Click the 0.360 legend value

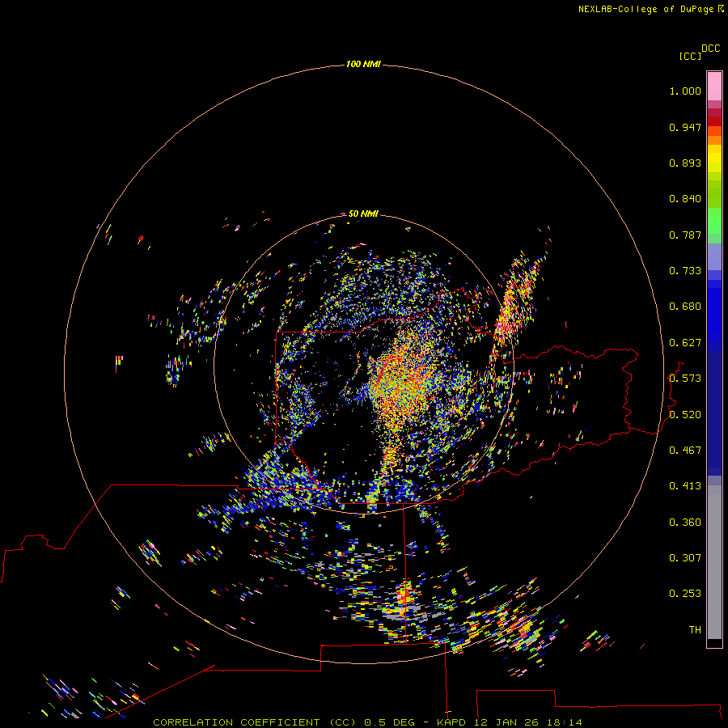click(x=685, y=523)
